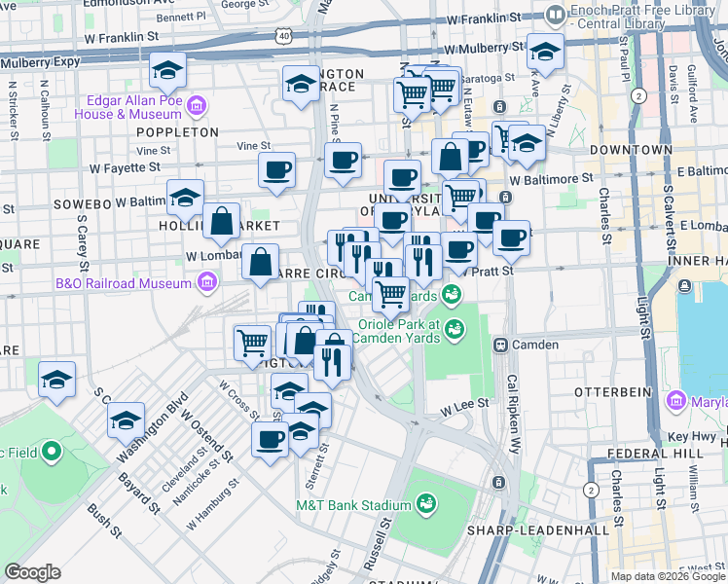This screenshot has width=728, height=584.
Task: Click the fork-and-knife marker beside Pigtown label
Action: 333,366
